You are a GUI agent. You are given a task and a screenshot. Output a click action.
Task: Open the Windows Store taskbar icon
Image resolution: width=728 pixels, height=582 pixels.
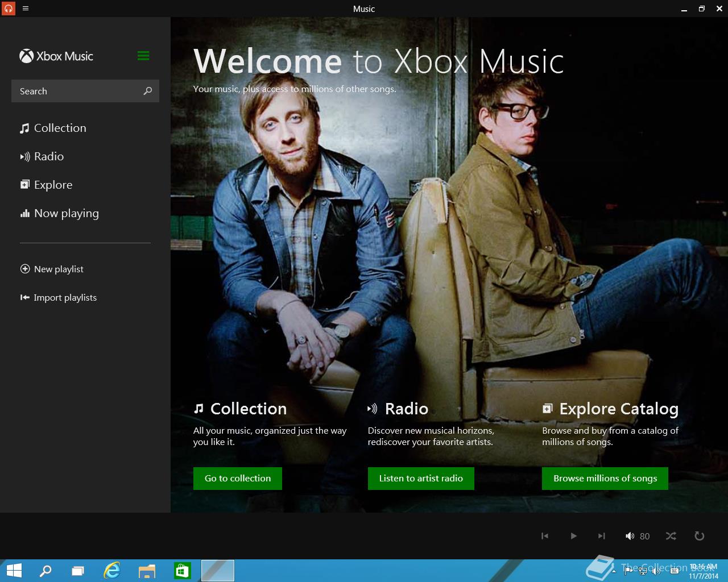point(182,571)
